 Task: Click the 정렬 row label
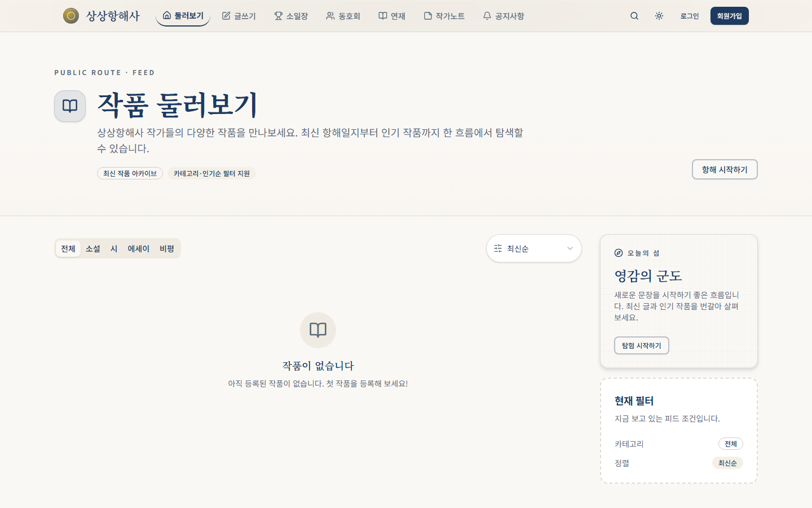tap(622, 463)
